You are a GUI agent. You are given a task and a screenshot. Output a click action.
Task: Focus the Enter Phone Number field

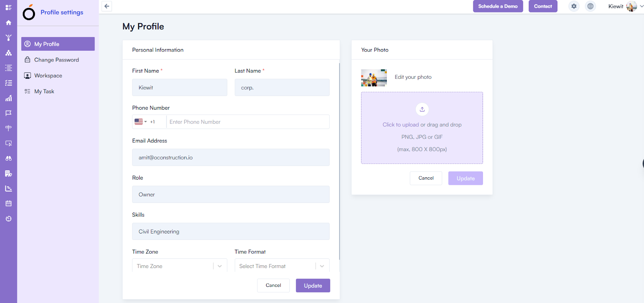point(248,122)
